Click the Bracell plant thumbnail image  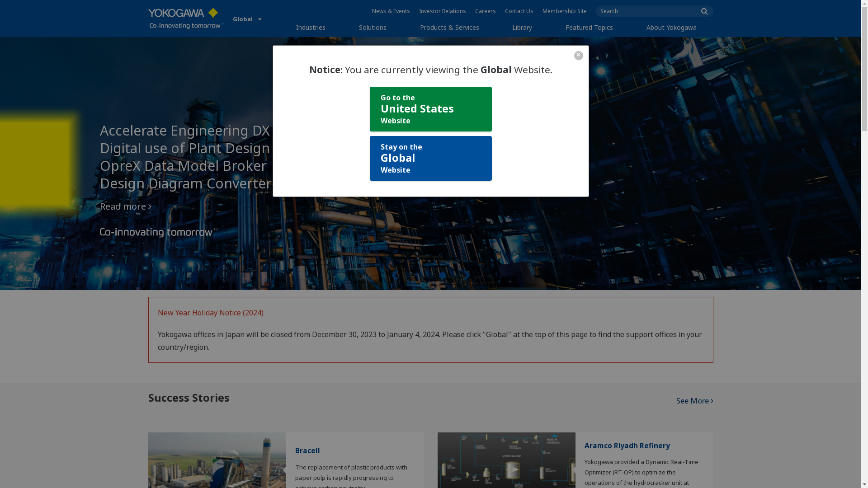217,460
